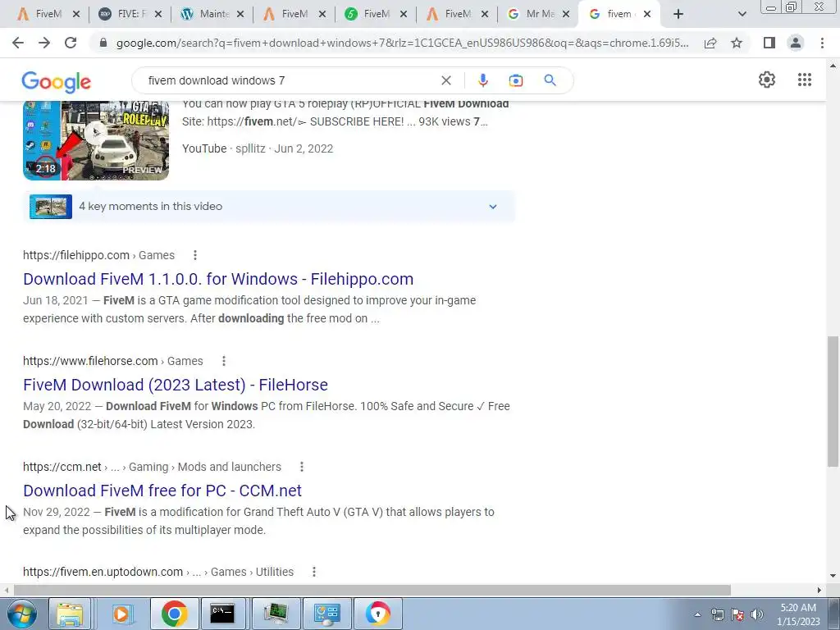Click the address bar URL
The width and height of the screenshot is (840, 630).
[x=402, y=43]
